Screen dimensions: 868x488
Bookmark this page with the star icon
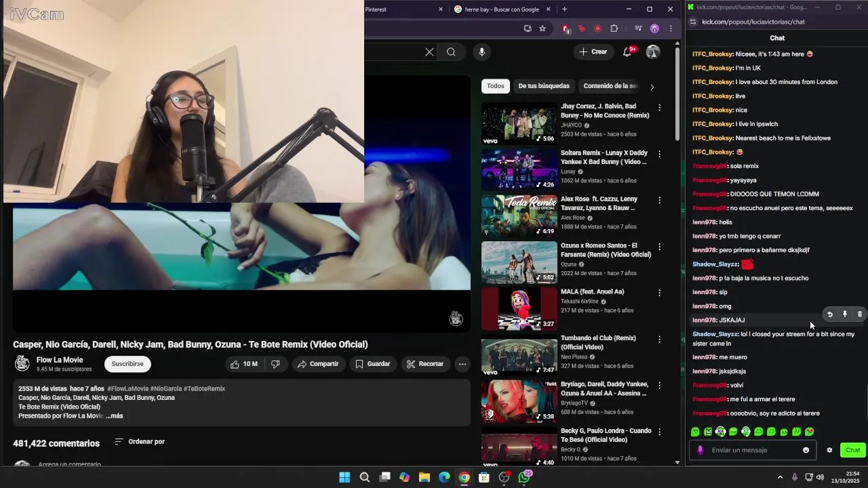(x=542, y=28)
